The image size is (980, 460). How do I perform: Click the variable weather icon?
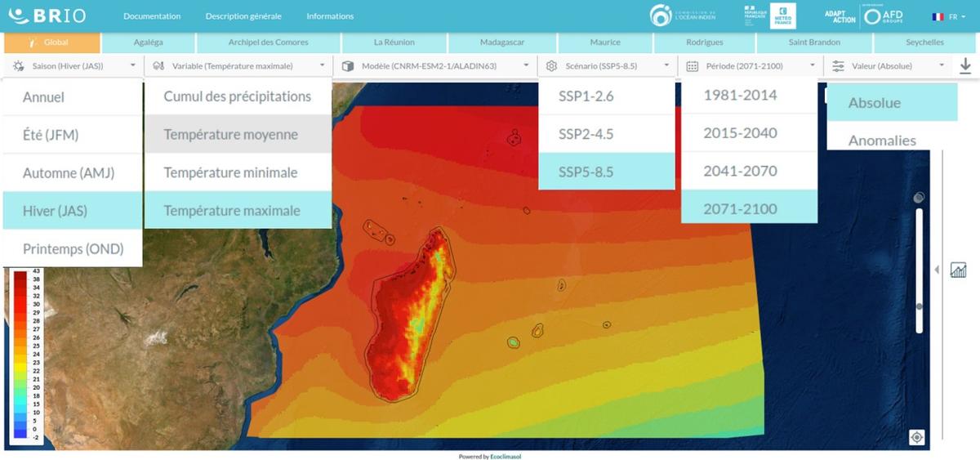(158, 65)
